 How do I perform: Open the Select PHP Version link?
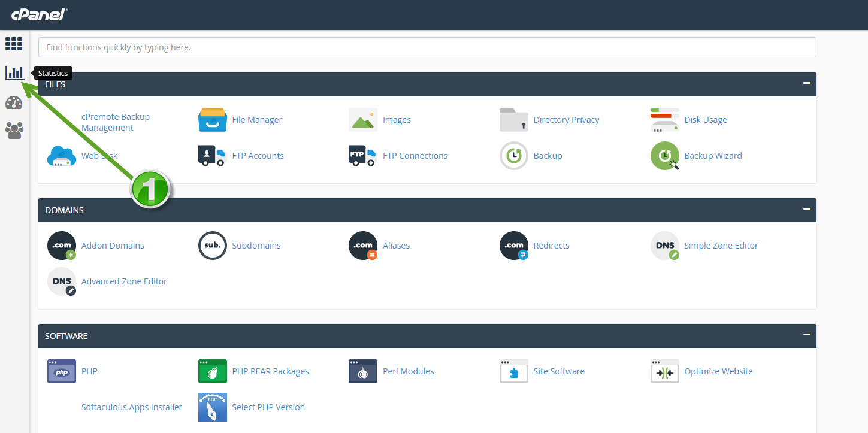pyautogui.click(x=268, y=407)
